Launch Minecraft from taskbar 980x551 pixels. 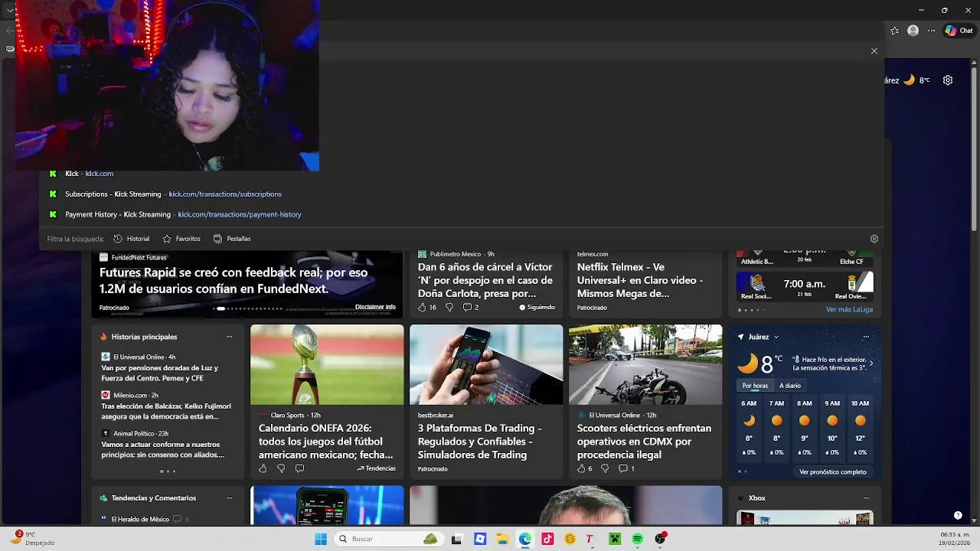(614, 539)
